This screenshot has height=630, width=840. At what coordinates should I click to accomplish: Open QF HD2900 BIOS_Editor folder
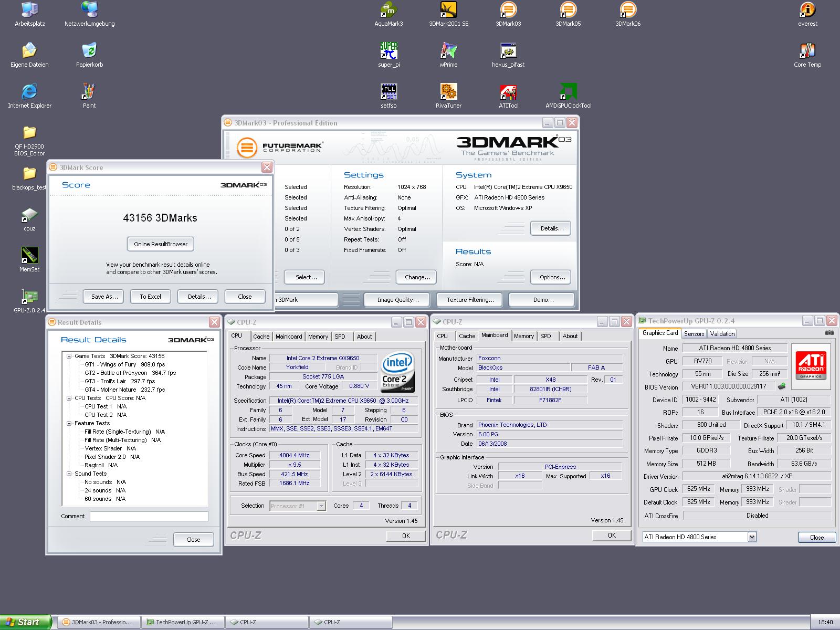29,141
